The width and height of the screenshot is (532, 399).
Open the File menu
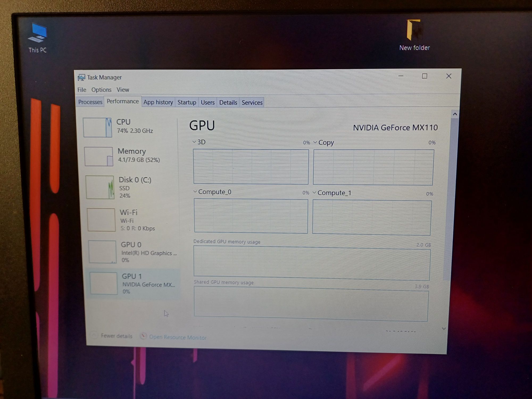[82, 90]
